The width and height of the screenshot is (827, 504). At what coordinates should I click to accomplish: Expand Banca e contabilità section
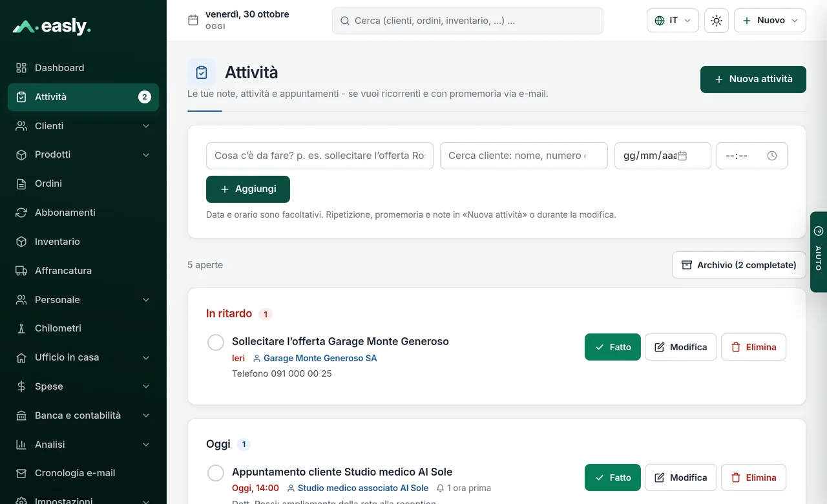tap(83, 415)
